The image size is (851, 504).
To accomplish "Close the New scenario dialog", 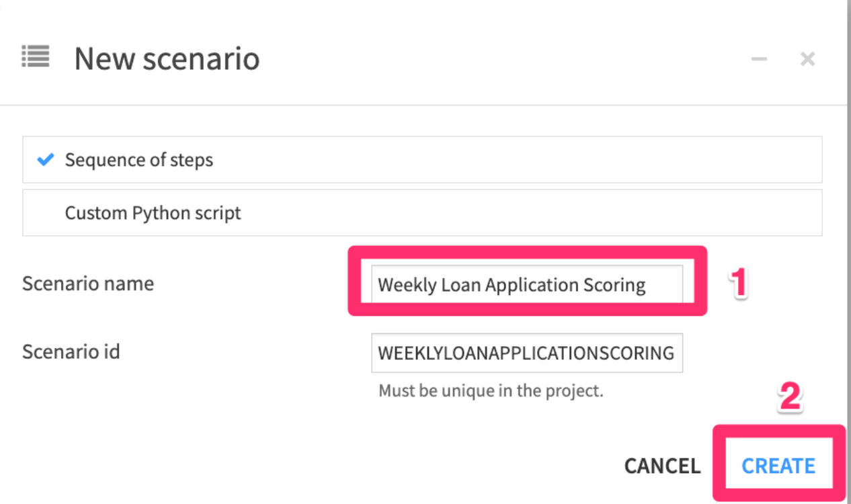I will (807, 59).
